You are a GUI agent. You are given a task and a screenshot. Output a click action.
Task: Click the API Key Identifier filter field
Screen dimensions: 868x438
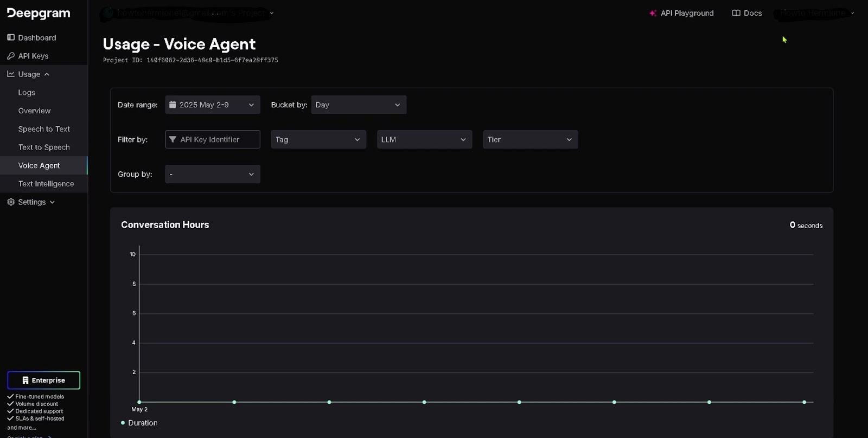click(x=213, y=139)
